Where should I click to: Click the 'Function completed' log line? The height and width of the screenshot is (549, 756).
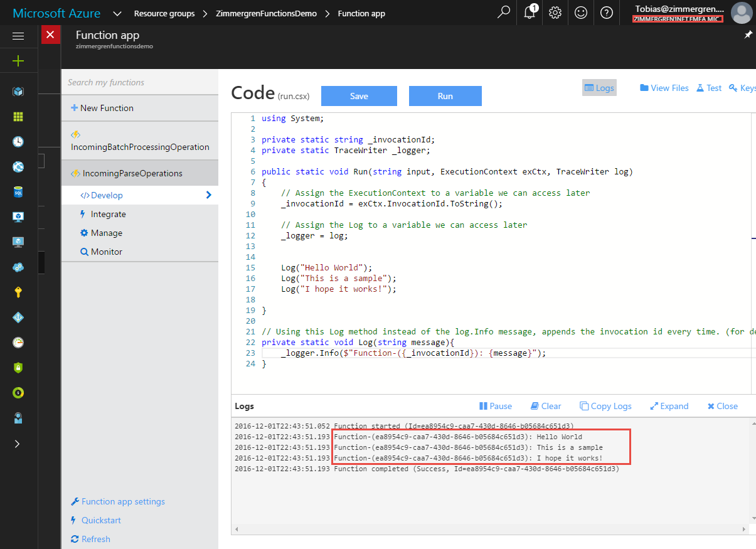[x=427, y=469]
